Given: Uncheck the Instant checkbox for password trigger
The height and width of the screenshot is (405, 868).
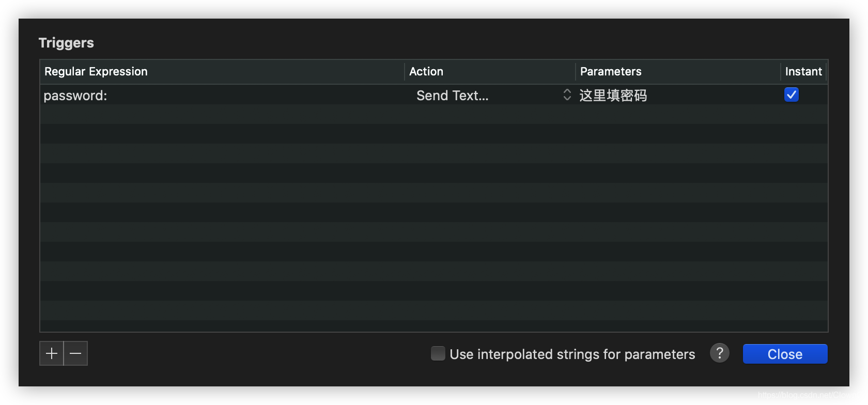Looking at the screenshot, I should tap(791, 95).
